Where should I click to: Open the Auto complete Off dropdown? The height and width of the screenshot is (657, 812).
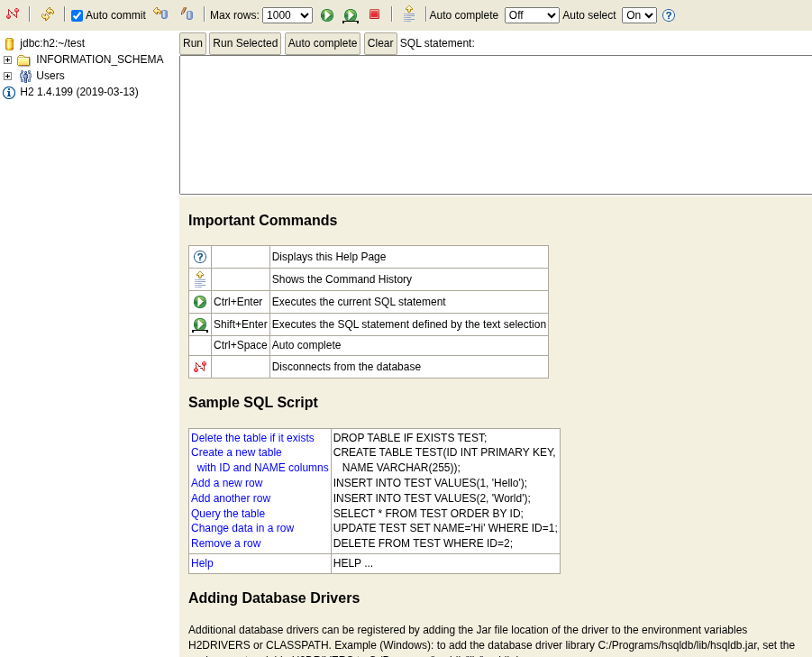532,15
